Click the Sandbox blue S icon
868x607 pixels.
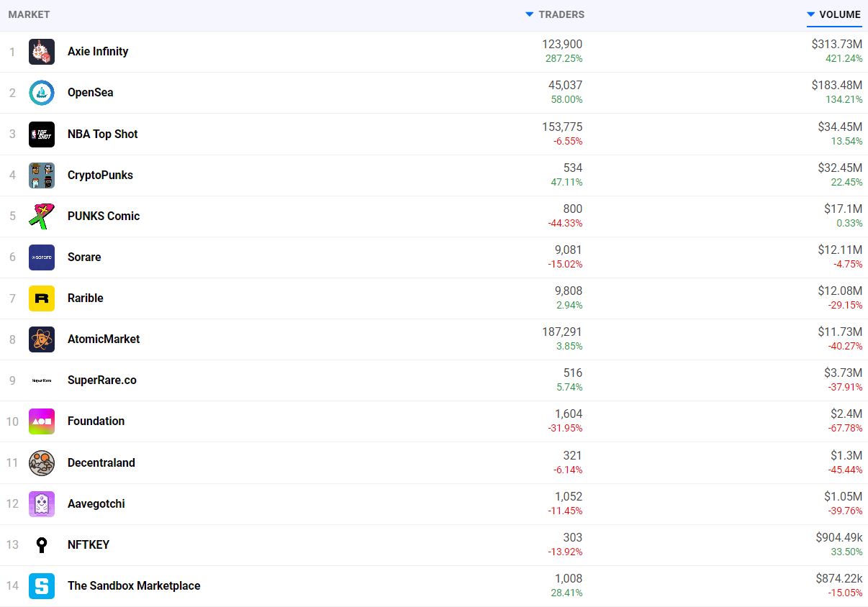(x=42, y=586)
